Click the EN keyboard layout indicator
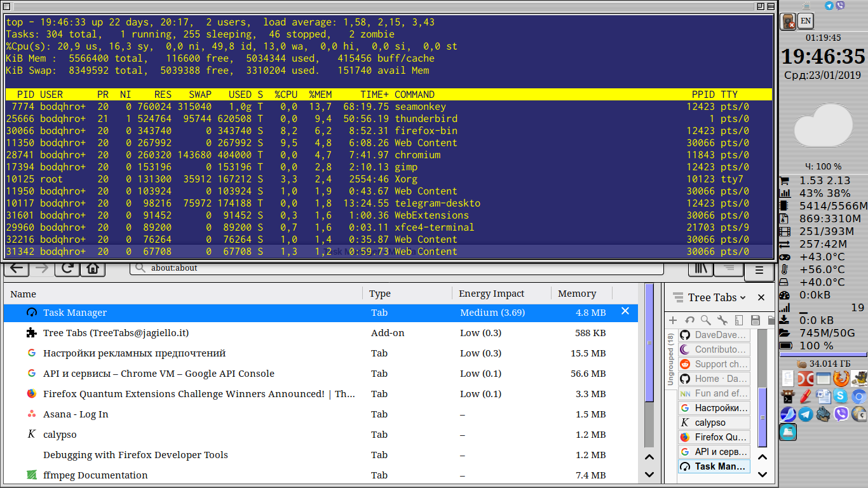This screenshot has width=868, height=488. click(805, 21)
